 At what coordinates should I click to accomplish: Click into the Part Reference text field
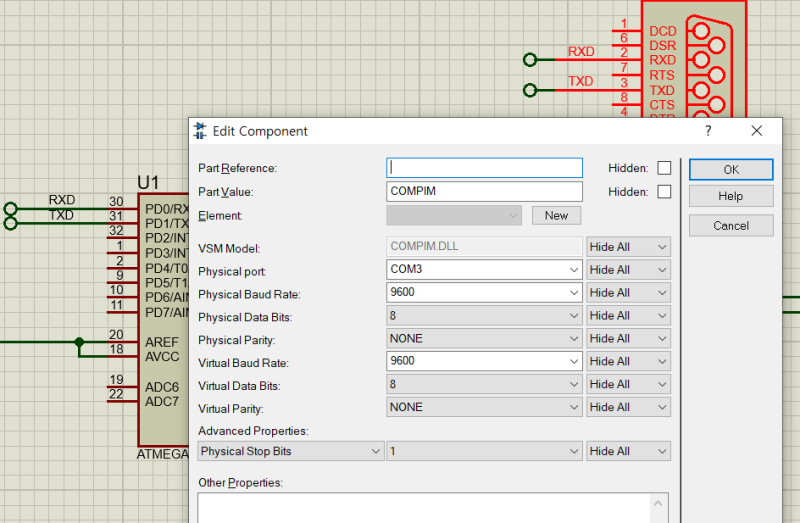coord(484,168)
